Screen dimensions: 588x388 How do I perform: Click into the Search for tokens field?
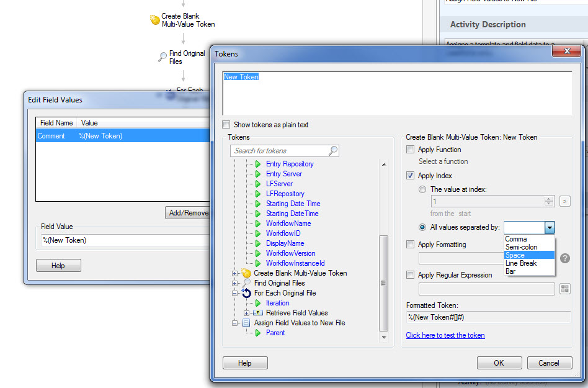pos(279,151)
